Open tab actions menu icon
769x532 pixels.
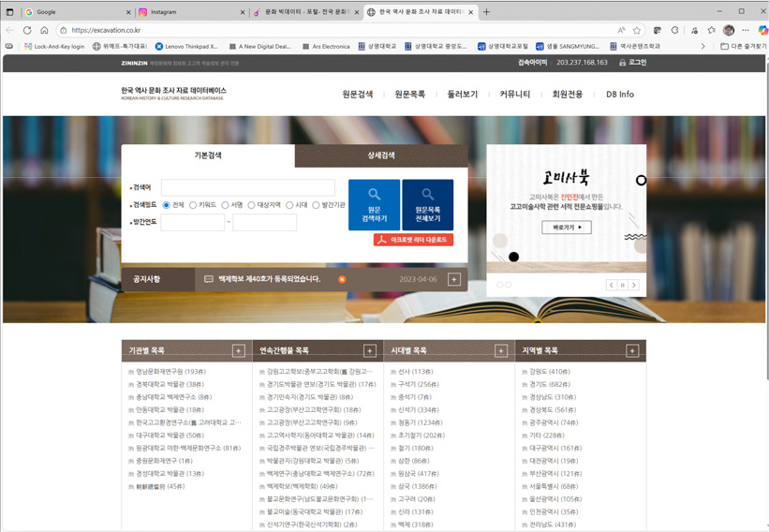[9, 12]
